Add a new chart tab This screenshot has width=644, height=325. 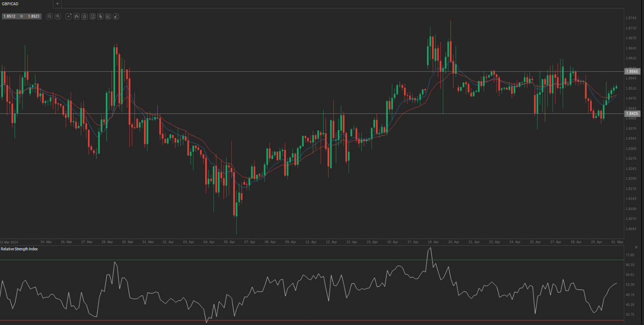click(x=57, y=4)
